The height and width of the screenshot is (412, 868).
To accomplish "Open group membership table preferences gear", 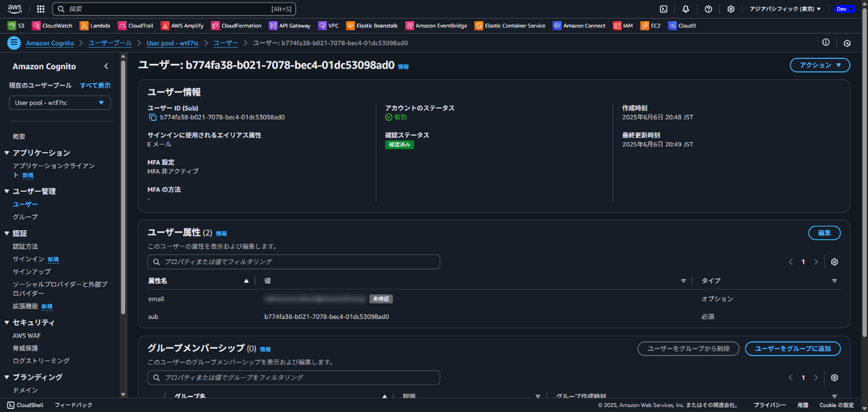I will click(x=835, y=378).
